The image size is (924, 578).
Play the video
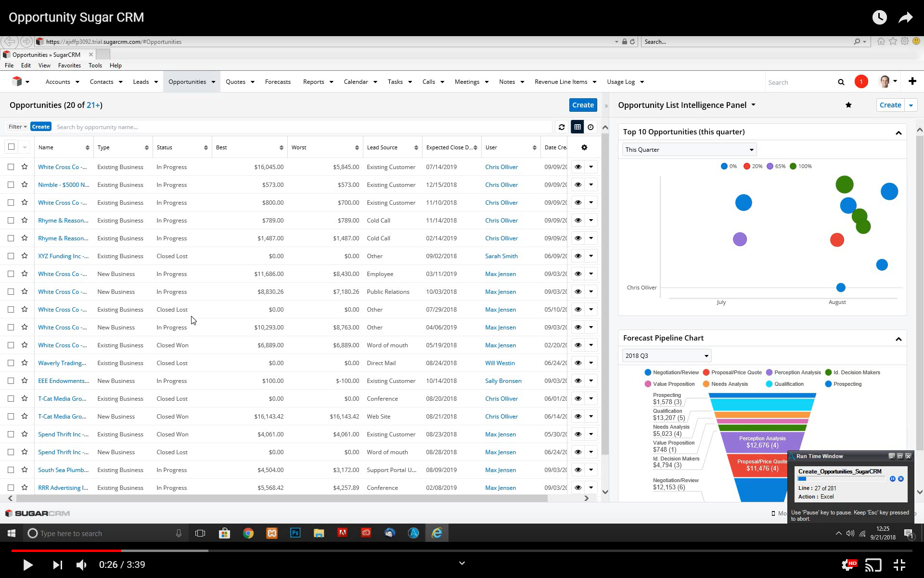coord(28,565)
